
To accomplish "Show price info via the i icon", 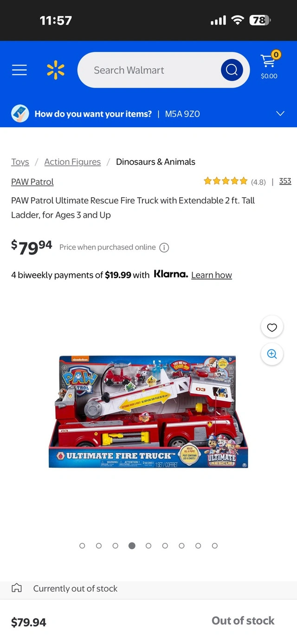I will tap(164, 247).
